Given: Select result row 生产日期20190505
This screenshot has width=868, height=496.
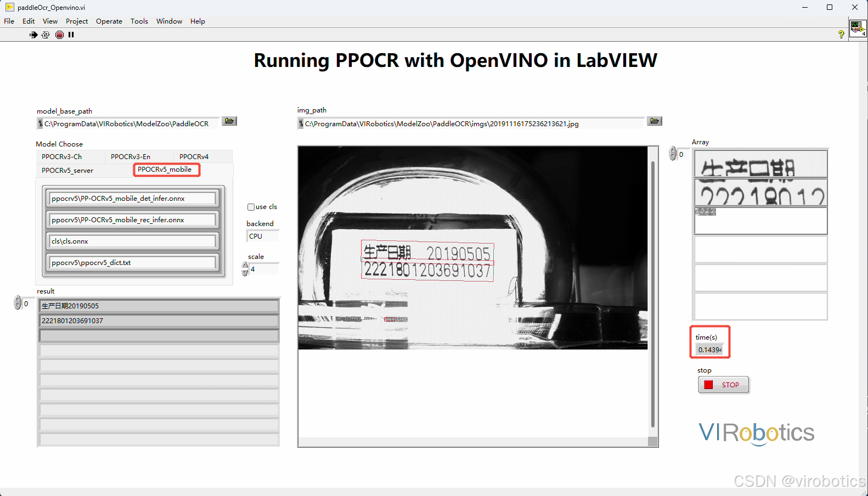Looking at the screenshot, I should pos(159,306).
